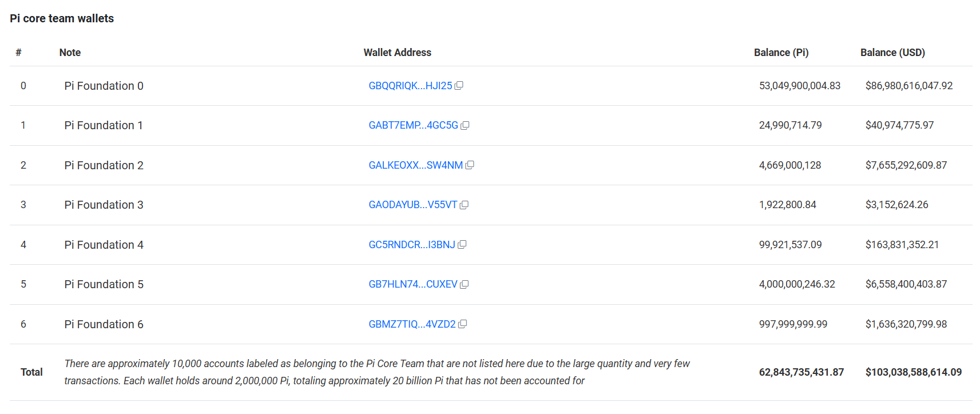The width and height of the screenshot is (980, 414).
Task: Copy the GB7HLN74...CUXEV address
Action: [464, 284]
